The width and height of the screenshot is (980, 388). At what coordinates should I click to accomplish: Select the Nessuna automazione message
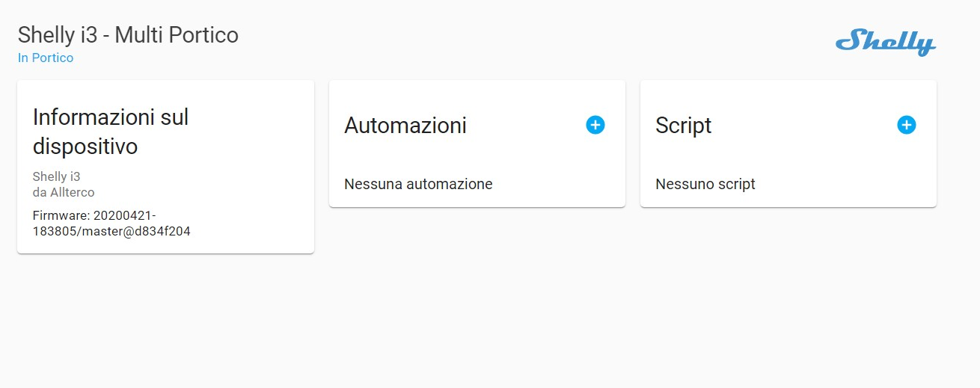click(x=418, y=184)
